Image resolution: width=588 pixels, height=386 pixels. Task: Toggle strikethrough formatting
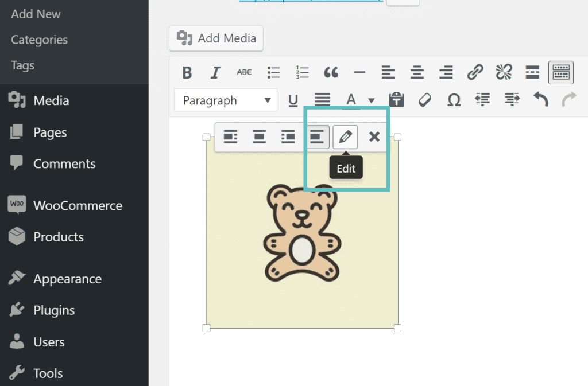(x=244, y=72)
